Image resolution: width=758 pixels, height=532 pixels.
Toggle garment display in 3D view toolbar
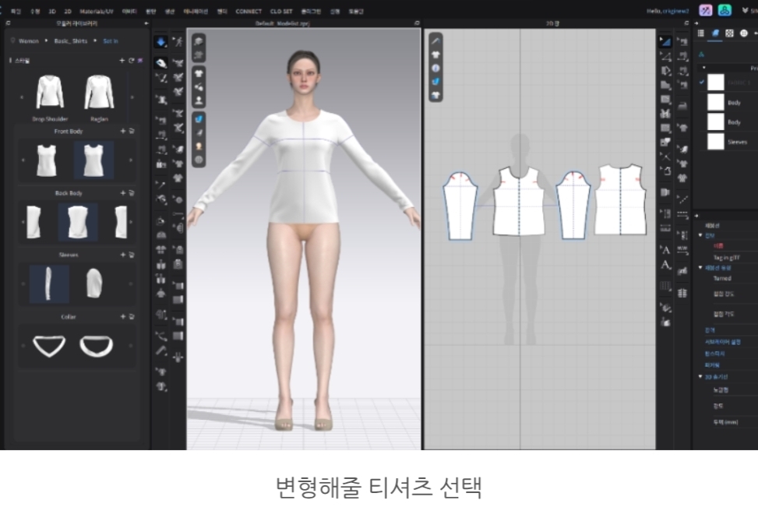coord(199,73)
